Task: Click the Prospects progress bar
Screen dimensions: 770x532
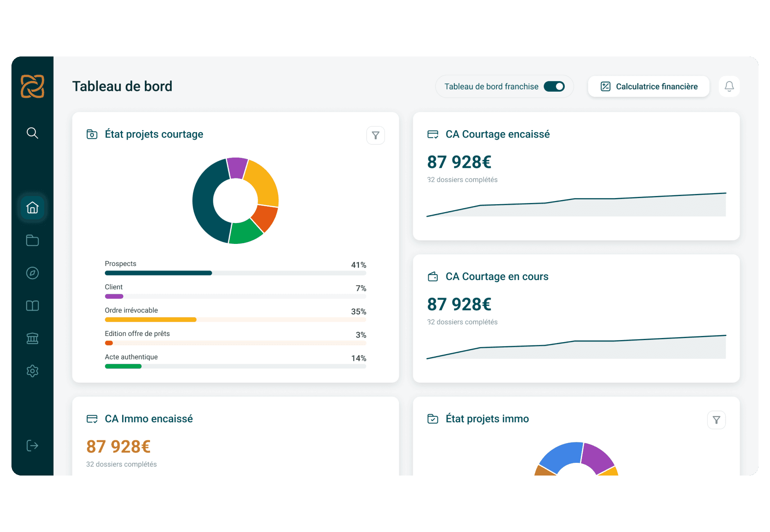Action: click(236, 273)
